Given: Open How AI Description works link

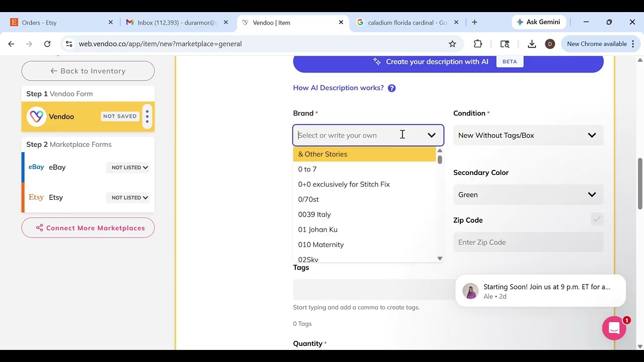Looking at the screenshot, I should 338,88.
